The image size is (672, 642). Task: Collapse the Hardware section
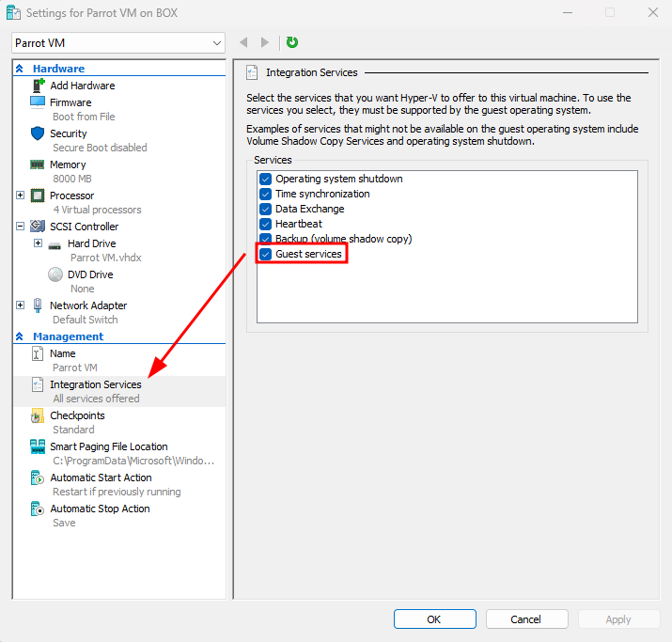coord(20,68)
